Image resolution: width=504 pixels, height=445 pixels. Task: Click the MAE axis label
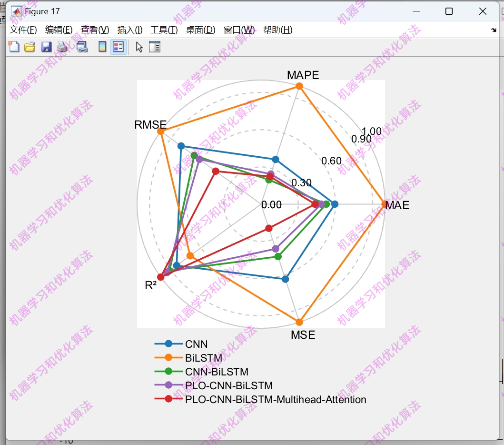tap(397, 205)
